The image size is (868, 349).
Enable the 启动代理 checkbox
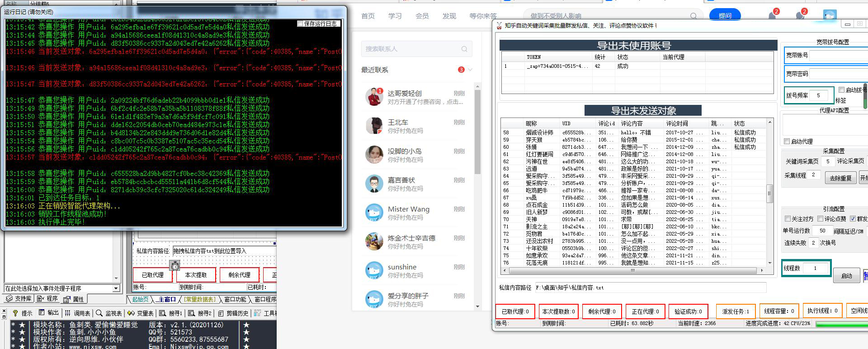click(x=787, y=141)
